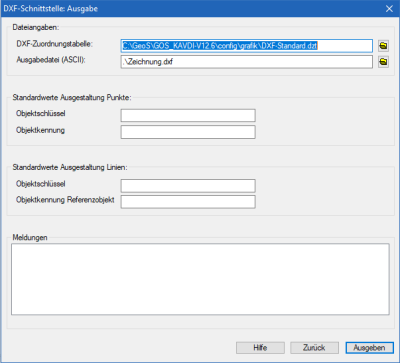Focus the DXF-Zuordnungstabelle path field
Screen dimensions: 400x363
click(x=246, y=46)
